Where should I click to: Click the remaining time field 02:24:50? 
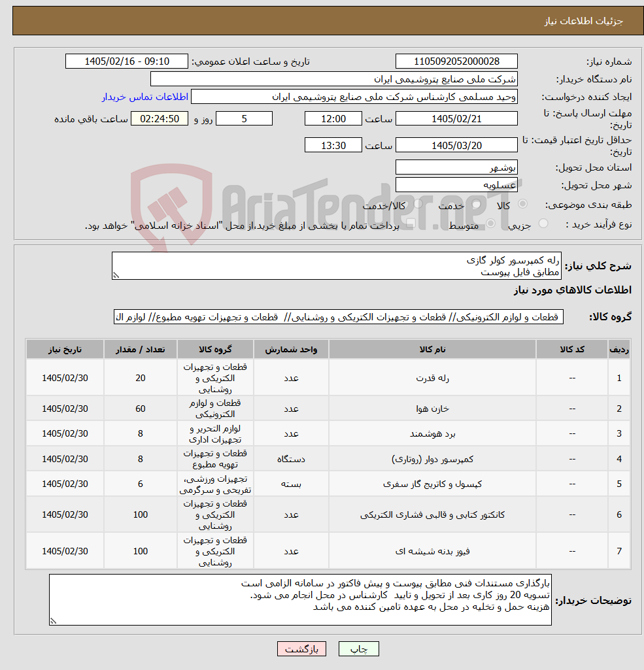(160, 118)
